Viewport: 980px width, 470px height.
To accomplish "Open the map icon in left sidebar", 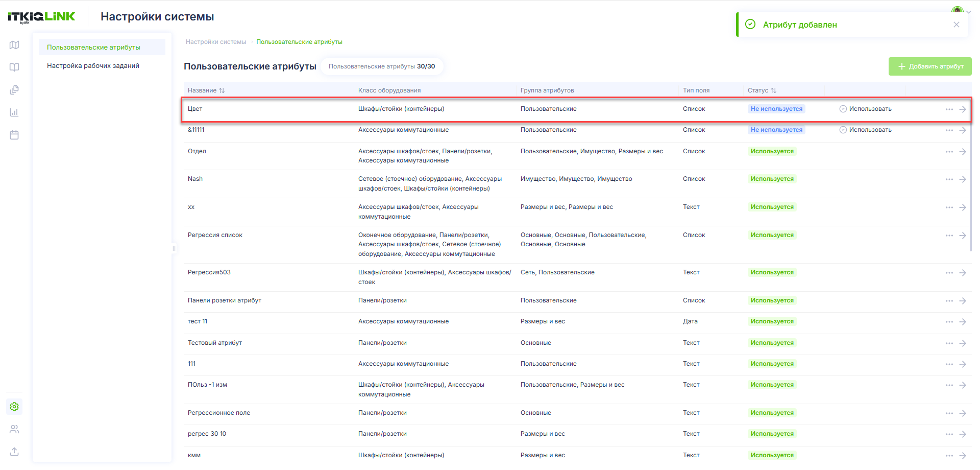I will 14,45.
